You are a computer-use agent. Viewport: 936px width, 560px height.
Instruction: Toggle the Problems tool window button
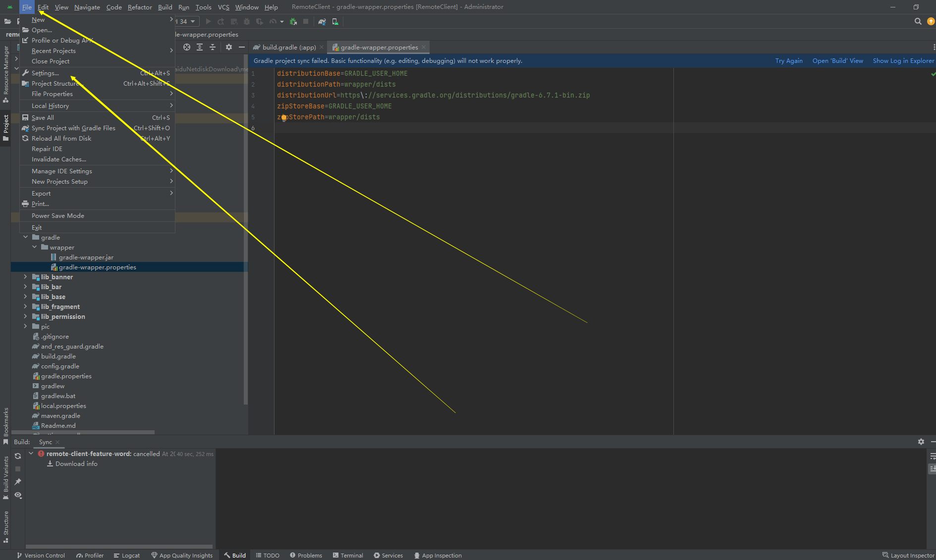click(x=306, y=555)
